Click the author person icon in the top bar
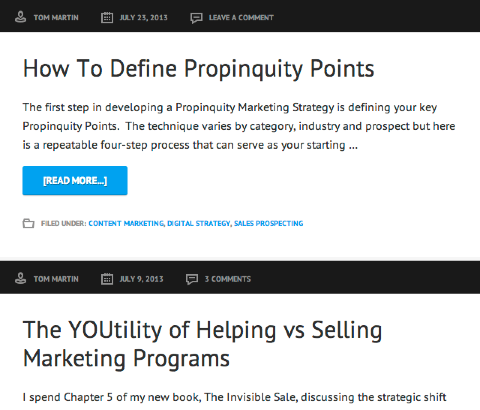This screenshot has height=410, width=480. pyautogui.click(x=21, y=17)
